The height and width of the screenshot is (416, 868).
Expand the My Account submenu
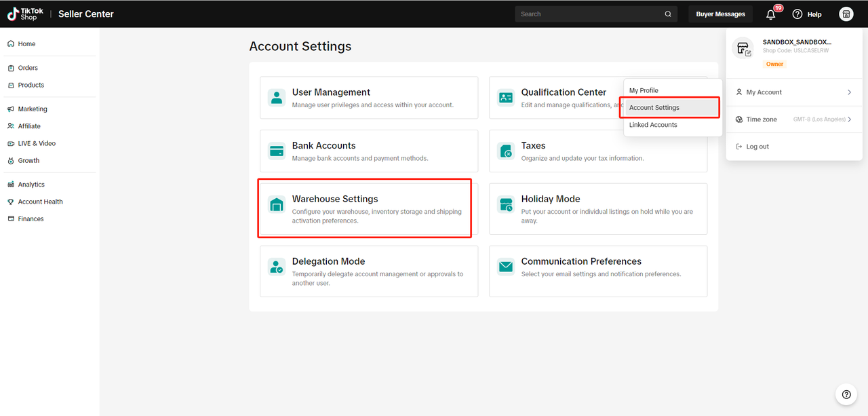point(793,92)
